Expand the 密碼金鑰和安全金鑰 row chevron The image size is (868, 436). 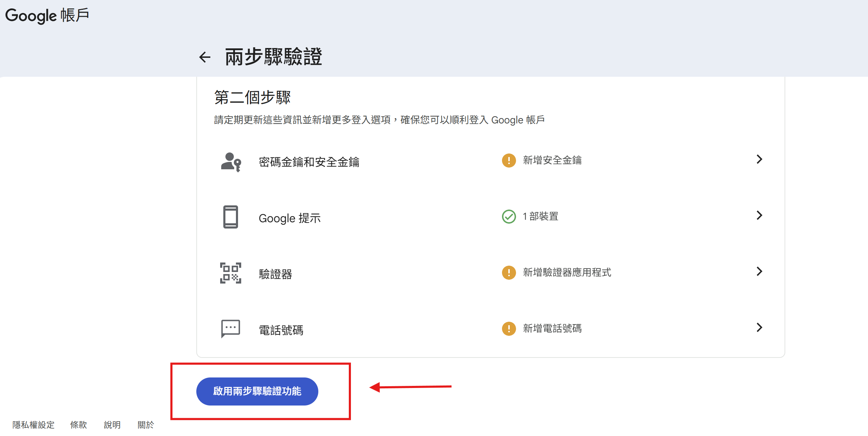[x=759, y=159]
